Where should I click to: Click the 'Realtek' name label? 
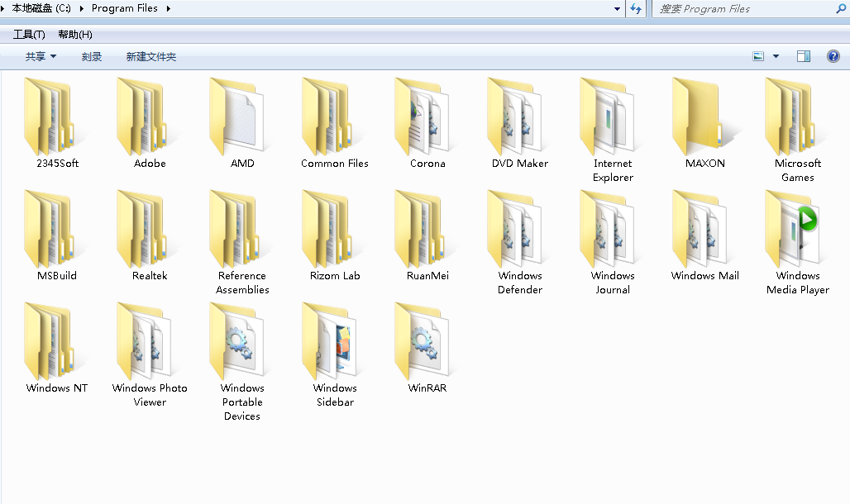pos(150,275)
